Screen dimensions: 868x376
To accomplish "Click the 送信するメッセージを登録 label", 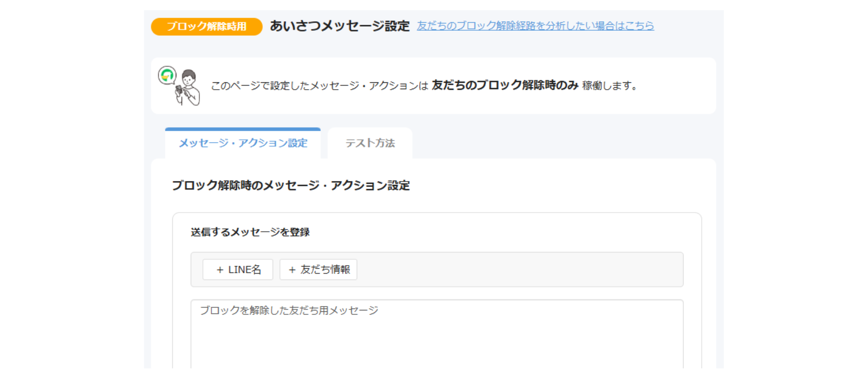I will [250, 232].
